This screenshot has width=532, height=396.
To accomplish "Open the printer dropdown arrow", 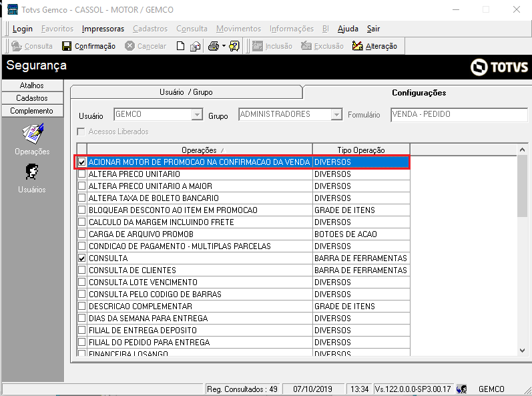I will pyautogui.click(x=224, y=46).
